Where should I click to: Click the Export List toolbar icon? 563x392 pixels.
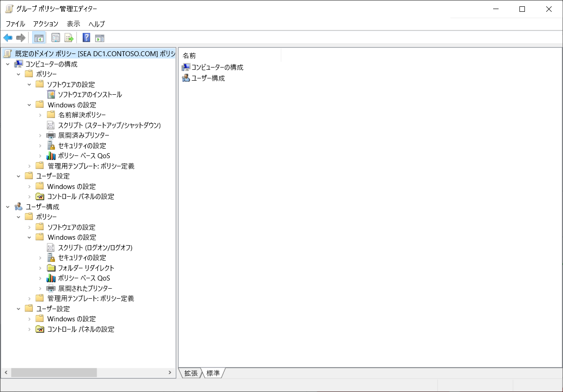69,38
